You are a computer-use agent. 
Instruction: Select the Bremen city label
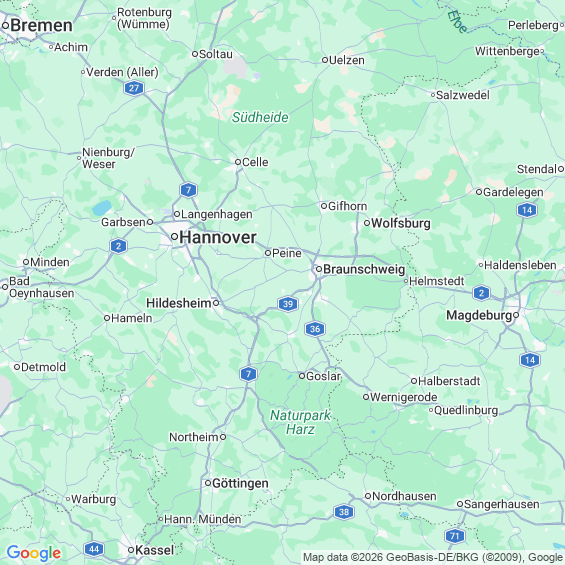coord(41,26)
